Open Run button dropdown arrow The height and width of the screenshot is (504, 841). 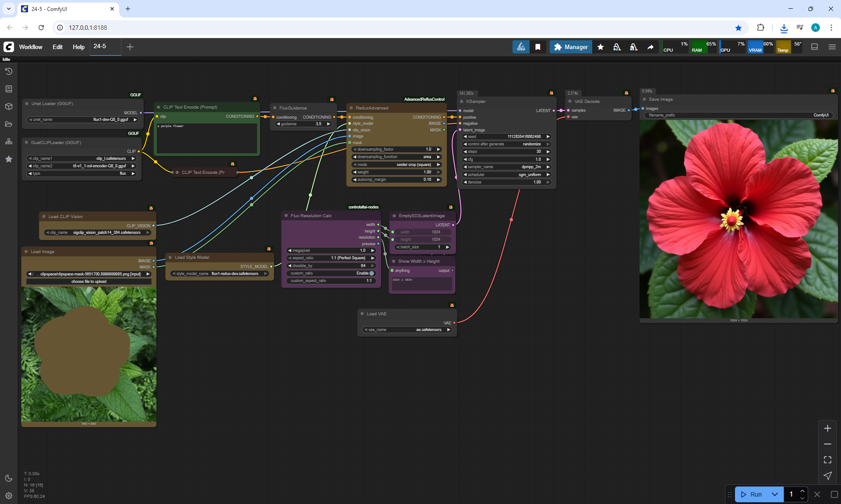click(x=774, y=494)
